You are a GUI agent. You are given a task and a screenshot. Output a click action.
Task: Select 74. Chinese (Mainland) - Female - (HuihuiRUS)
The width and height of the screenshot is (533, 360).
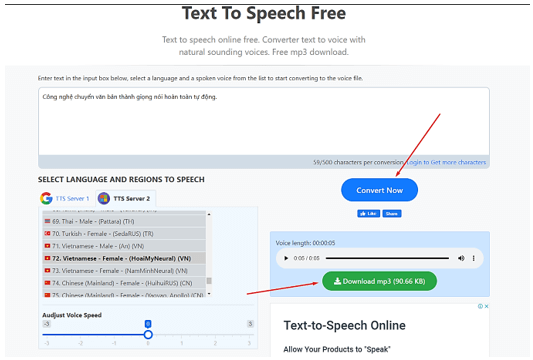coord(124,283)
